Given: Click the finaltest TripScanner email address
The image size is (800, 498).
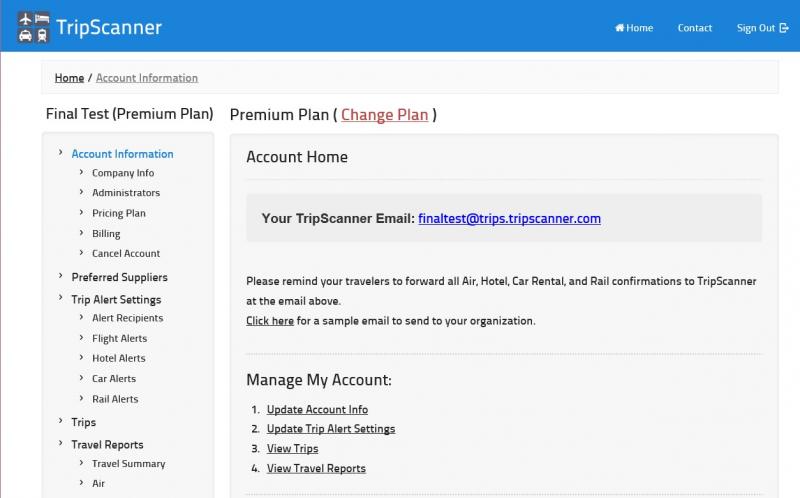Looking at the screenshot, I should pyautogui.click(x=509, y=218).
